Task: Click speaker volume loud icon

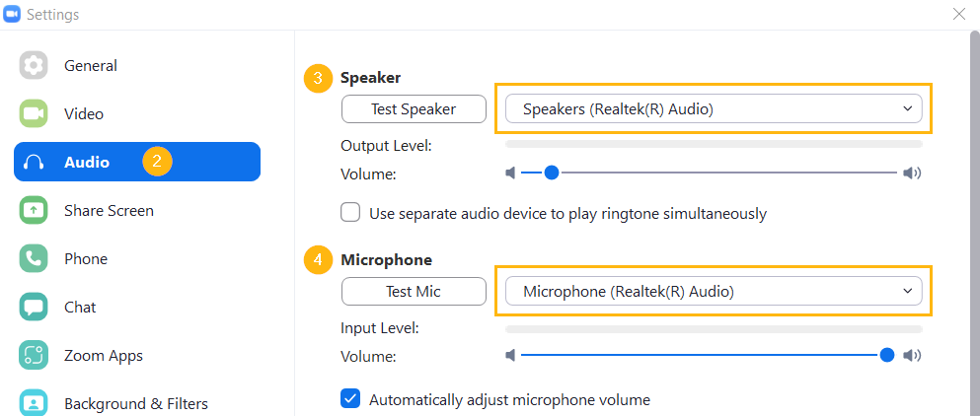Action: pyautogui.click(x=912, y=173)
